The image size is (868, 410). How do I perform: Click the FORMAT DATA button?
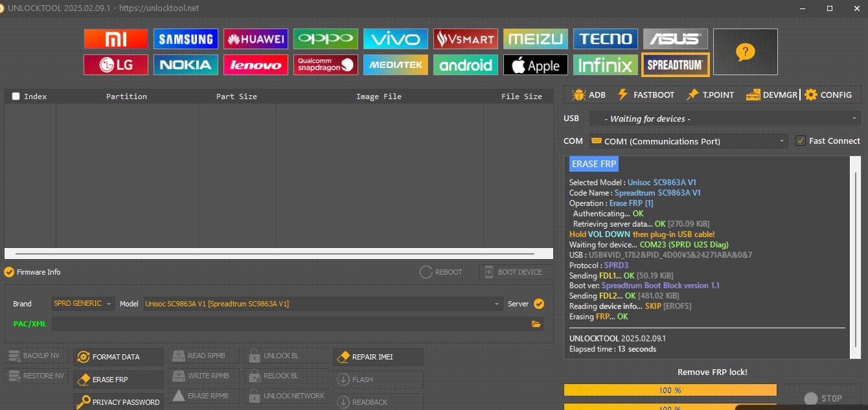click(118, 356)
